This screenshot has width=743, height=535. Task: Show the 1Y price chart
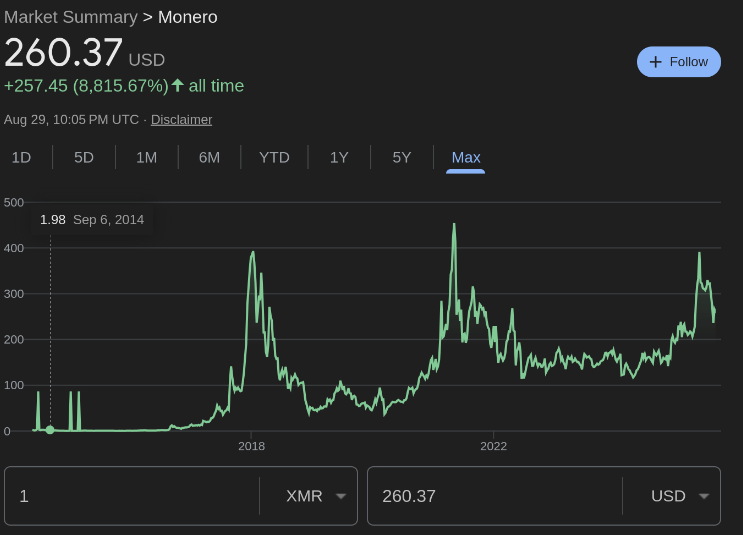[339, 157]
